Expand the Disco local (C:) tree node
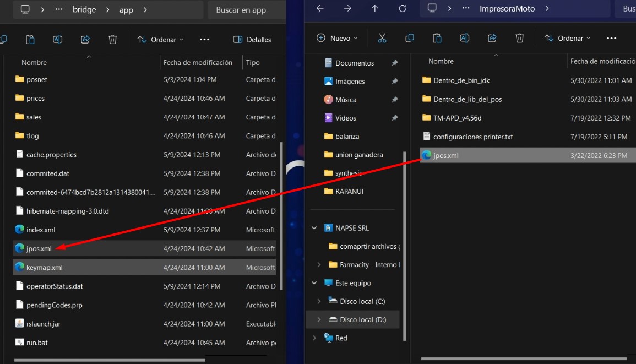Viewport: 636px width, 364px height. pos(319,301)
